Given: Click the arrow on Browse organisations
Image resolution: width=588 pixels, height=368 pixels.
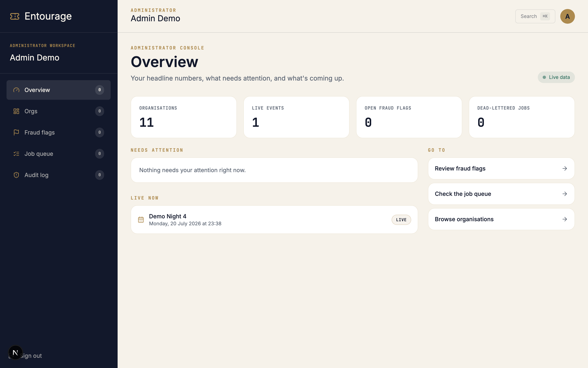Looking at the screenshot, I should point(565,219).
